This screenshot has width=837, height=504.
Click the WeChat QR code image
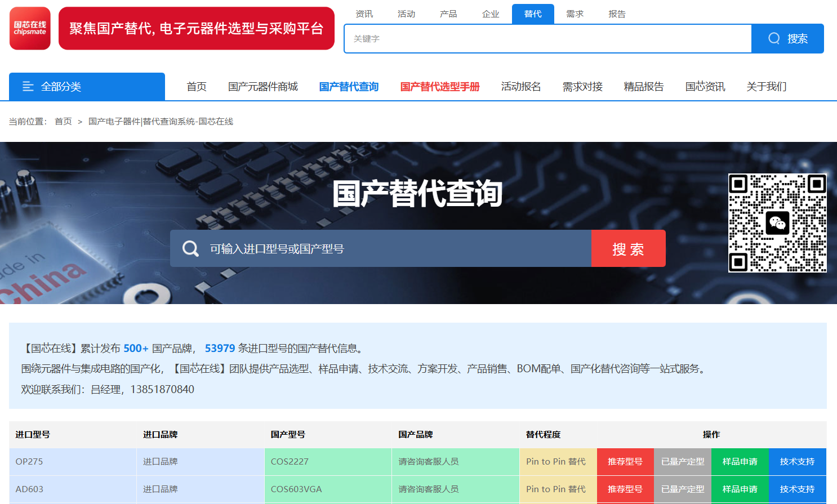pos(777,223)
